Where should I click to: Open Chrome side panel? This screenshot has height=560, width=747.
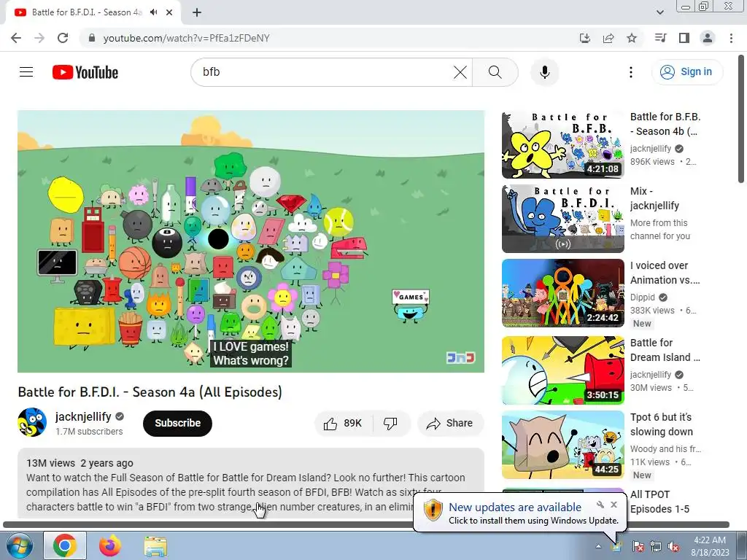tap(684, 38)
